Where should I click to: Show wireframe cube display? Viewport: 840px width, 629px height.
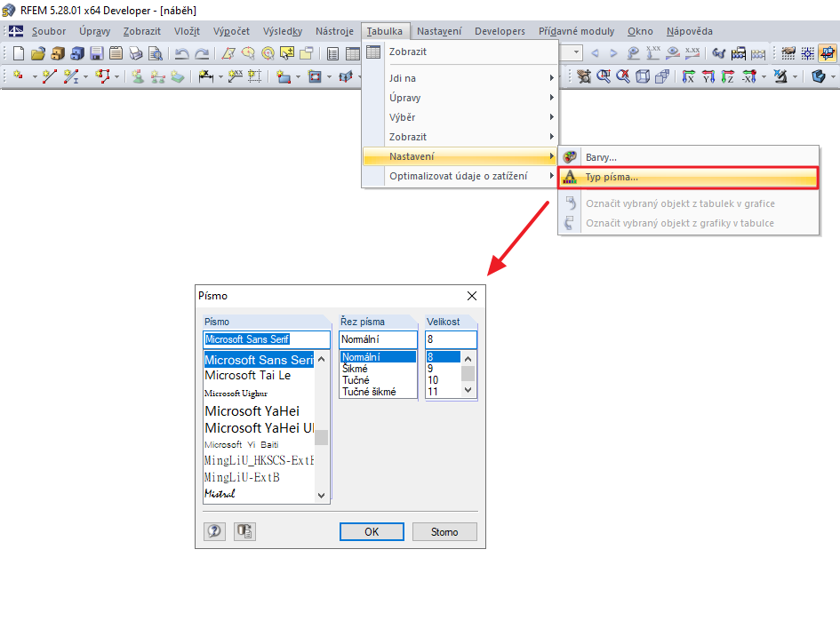tap(643, 76)
